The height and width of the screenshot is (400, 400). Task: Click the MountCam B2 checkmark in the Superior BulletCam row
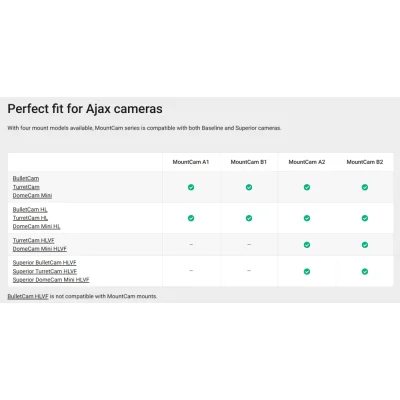[x=365, y=271]
